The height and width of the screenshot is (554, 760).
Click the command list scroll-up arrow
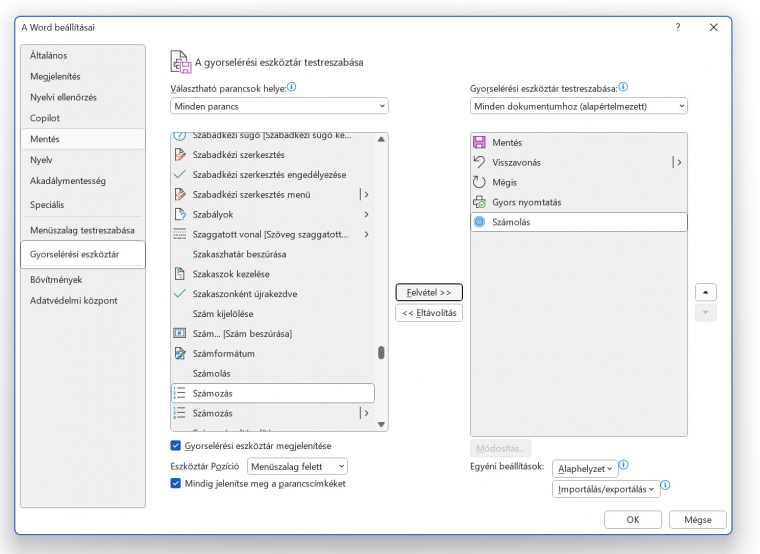pos(381,139)
